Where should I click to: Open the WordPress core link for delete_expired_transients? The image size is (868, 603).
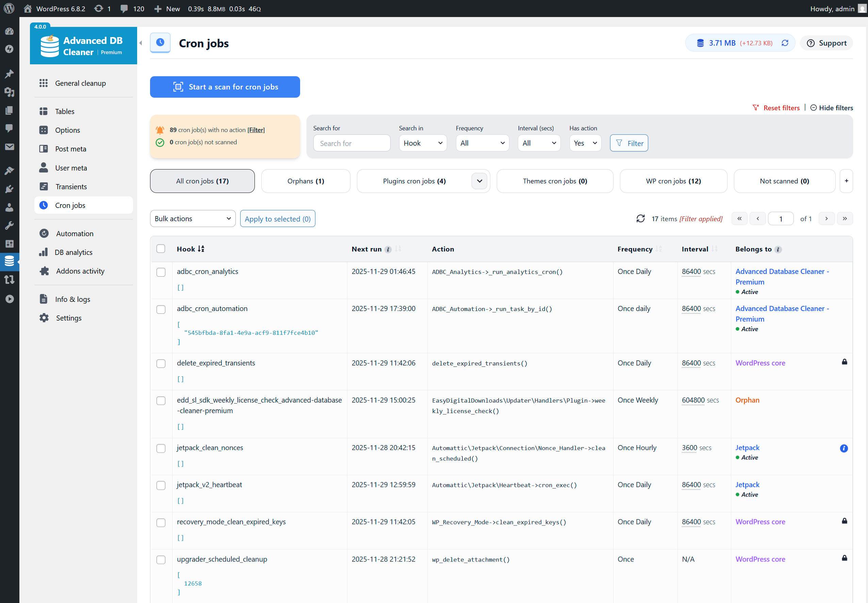click(760, 363)
